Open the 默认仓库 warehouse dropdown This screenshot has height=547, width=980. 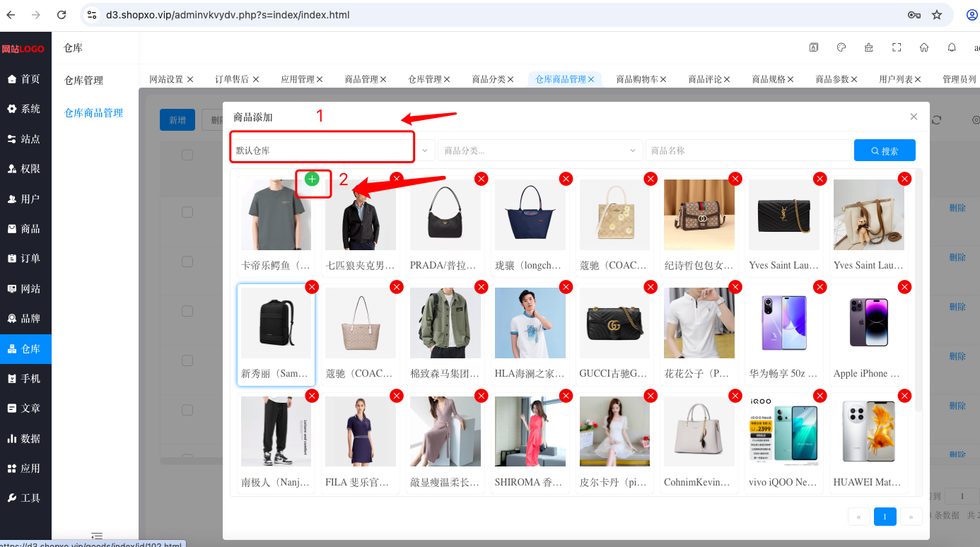click(332, 151)
